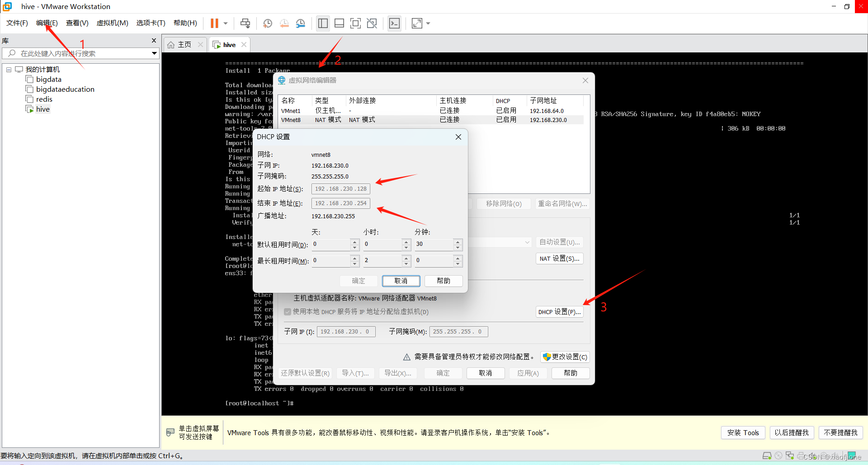Click the 结束 IP 地址 field
The image size is (868, 465).
[341, 203]
